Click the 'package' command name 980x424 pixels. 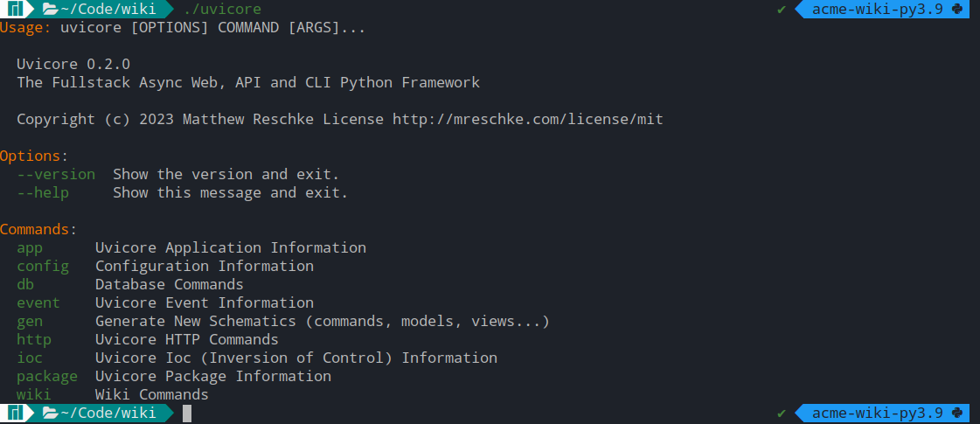click(x=47, y=377)
